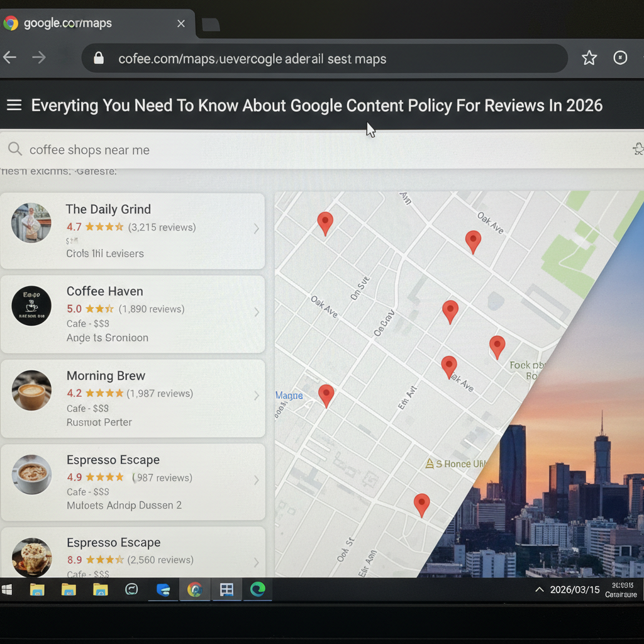The width and height of the screenshot is (644, 644).
Task: Open first File Explorer taskbar icon
Action: click(x=37, y=589)
